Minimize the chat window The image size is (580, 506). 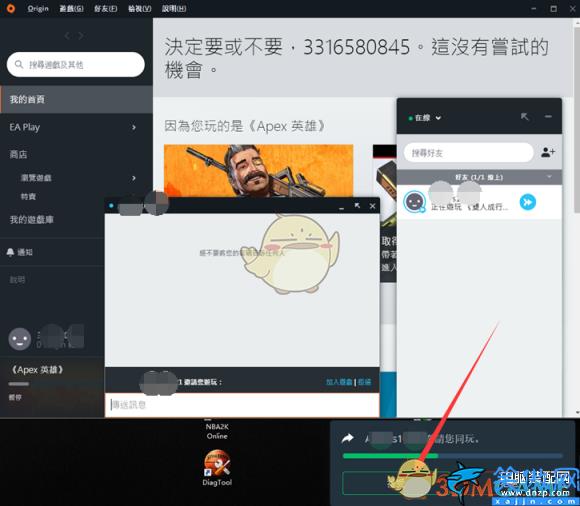[341, 208]
